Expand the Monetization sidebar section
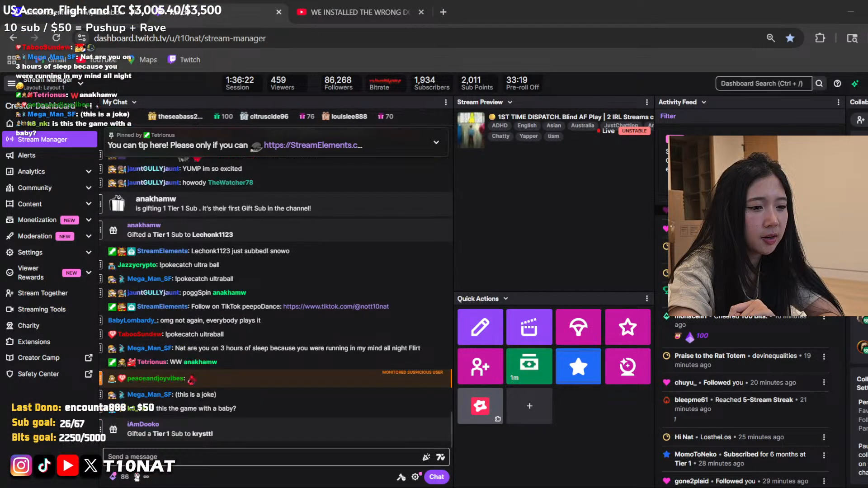Screen dimensions: 868x488 click(x=89, y=220)
